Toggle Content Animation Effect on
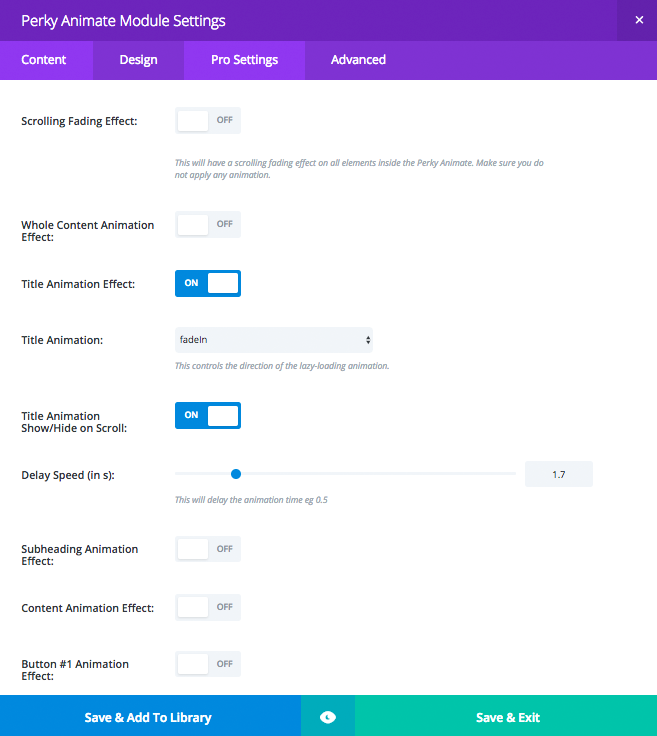Image resolution: width=657 pixels, height=736 pixels. [x=208, y=607]
